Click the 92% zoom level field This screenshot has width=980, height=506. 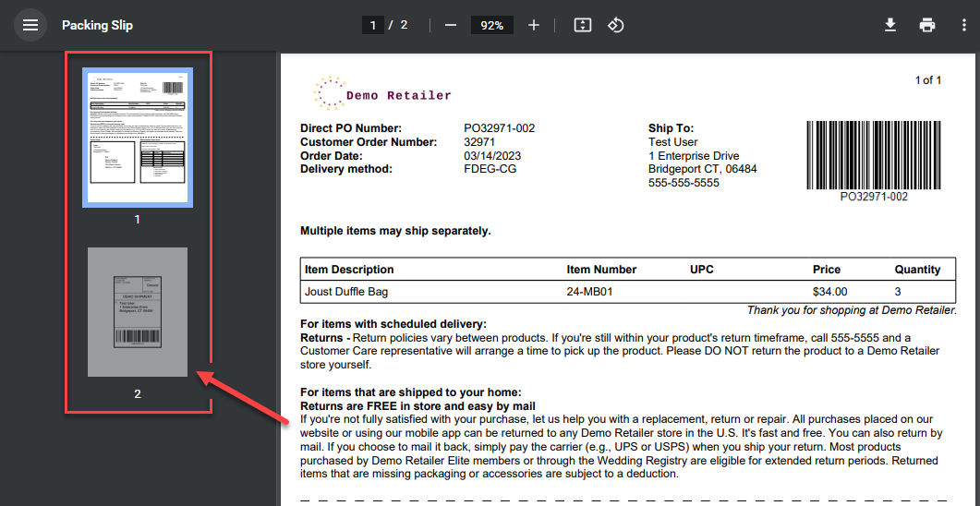(x=491, y=25)
